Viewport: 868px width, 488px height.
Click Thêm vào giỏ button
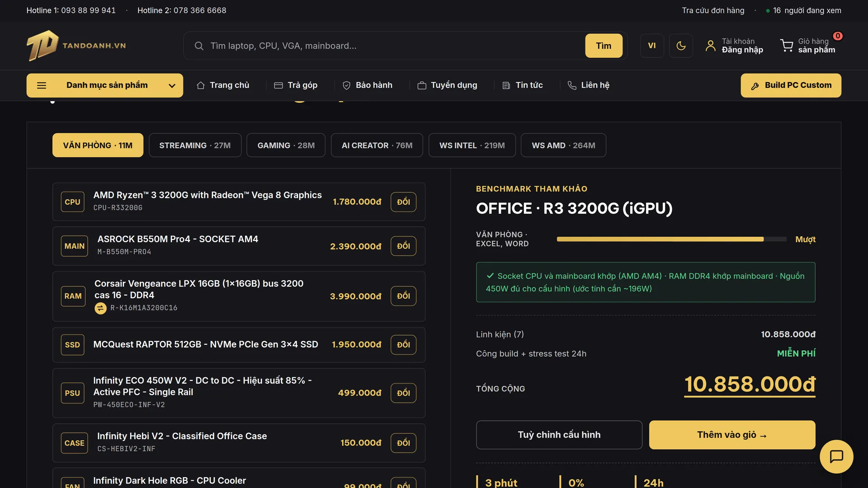point(732,435)
